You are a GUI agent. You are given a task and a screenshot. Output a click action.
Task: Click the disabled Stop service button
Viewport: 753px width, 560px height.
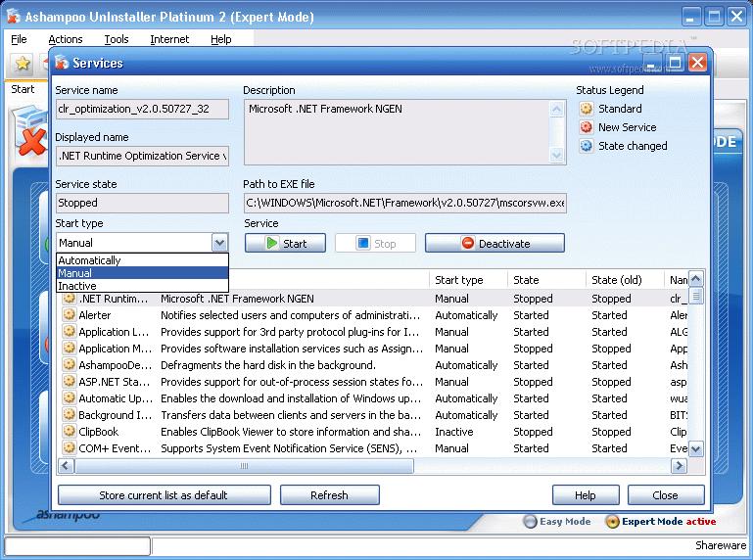pos(376,243)
